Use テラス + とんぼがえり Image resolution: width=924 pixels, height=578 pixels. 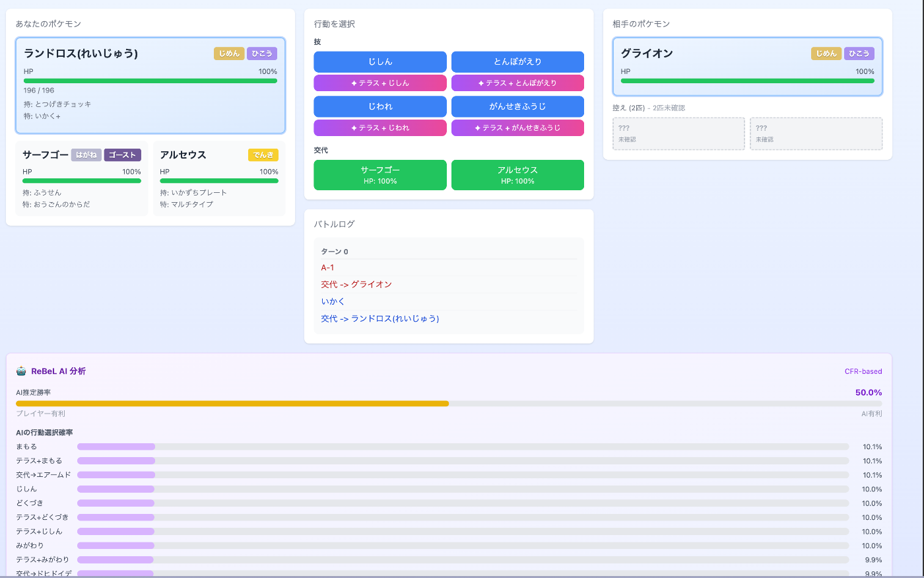(x=517, y=83)
